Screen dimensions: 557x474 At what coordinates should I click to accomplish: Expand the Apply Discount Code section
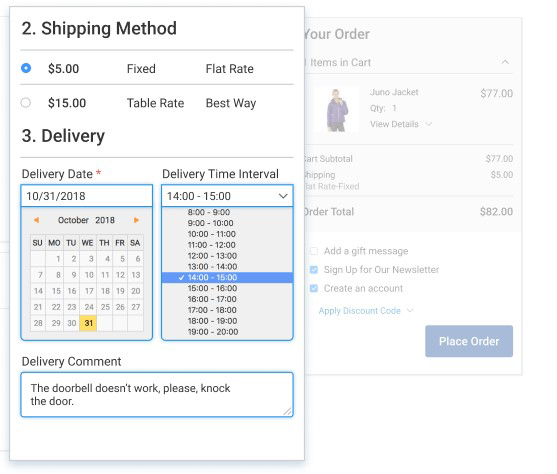(366, 311)
